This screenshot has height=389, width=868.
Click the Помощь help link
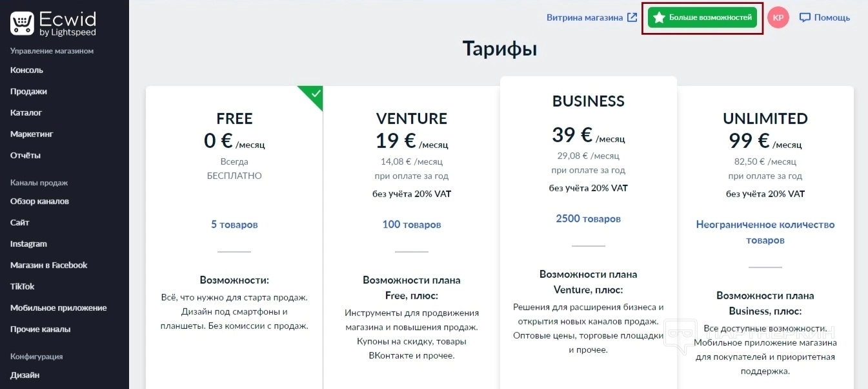coord(832,18)
